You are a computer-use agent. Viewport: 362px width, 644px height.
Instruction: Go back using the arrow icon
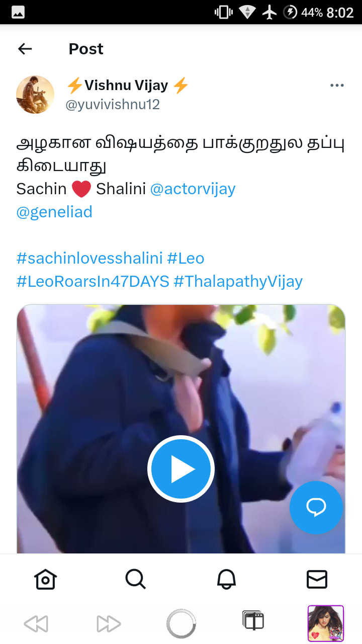(25, 49)
